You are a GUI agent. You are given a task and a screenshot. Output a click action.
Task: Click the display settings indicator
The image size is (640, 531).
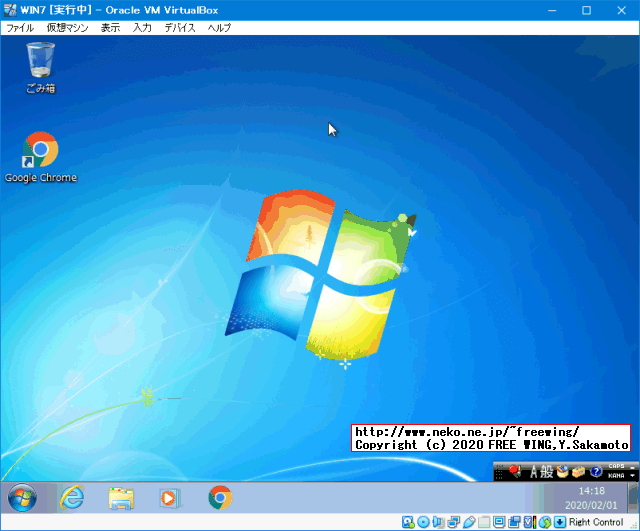(499, 522)
